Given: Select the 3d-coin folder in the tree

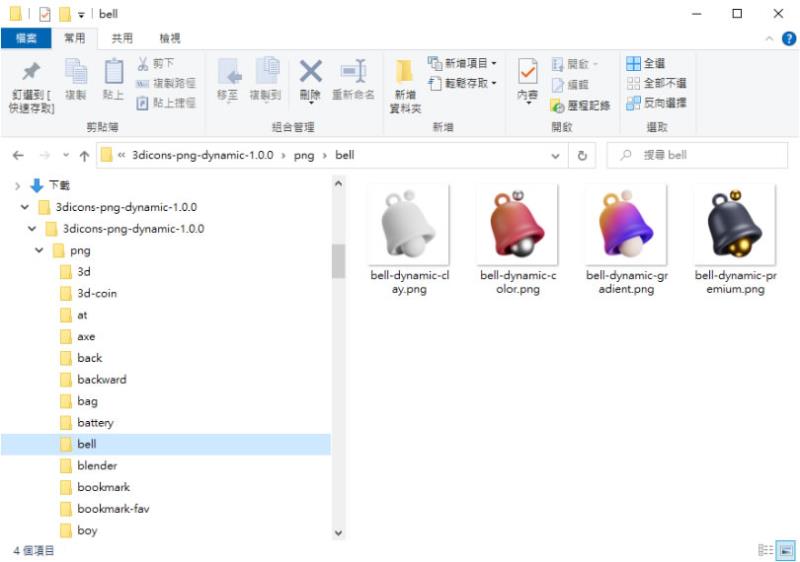Looking at the screenshot, I should click(97, 293).
